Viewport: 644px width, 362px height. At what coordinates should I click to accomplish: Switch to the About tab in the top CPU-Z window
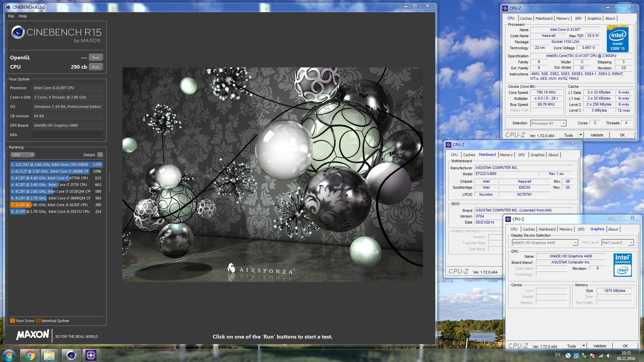click(x=610, y=18)
